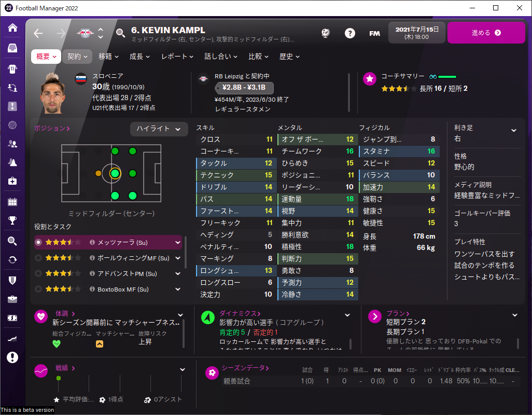Open the Squad shirt icon in sidebar
The width and height of the screenshot is (532, 415).
point(12,69)
